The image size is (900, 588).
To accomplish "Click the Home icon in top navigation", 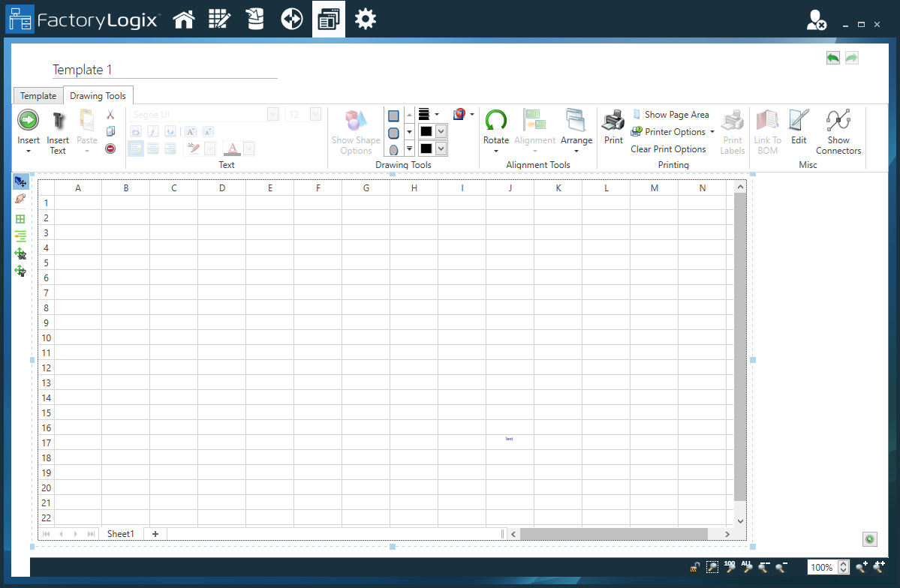I will coord(184,19).
